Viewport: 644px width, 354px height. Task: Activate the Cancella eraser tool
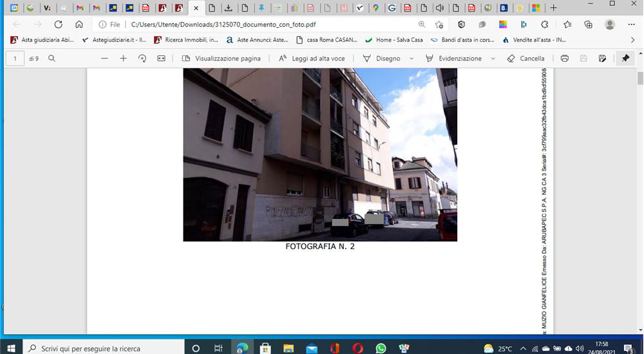click(x=526, y=59)
